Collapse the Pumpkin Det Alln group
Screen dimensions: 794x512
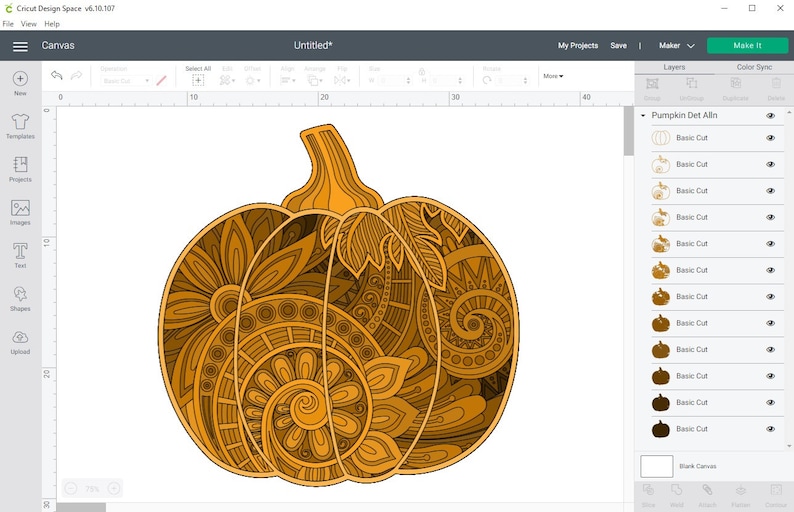pyautogui.click(x=643, y=115)
